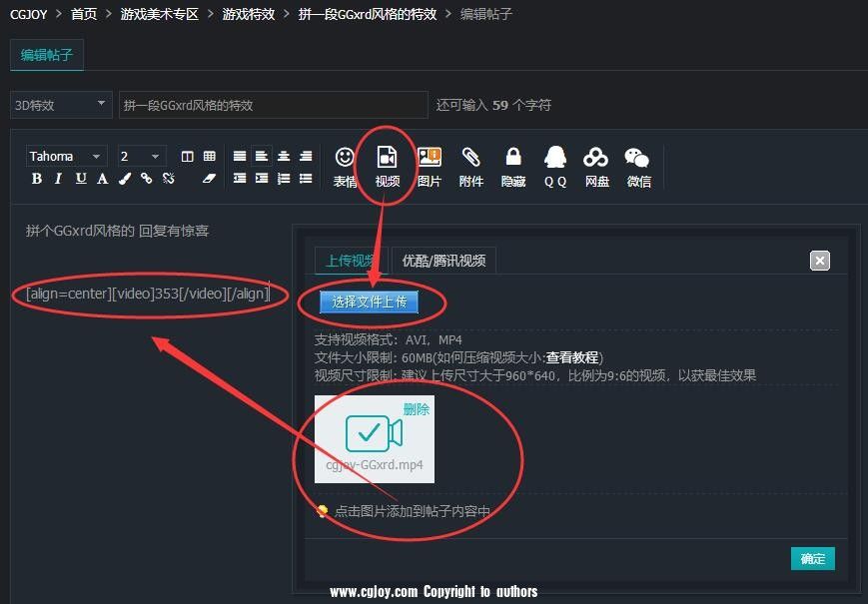Remove link with broken chain icon
Viewport: 868px width, 604px height.
[x=168, y=179]
